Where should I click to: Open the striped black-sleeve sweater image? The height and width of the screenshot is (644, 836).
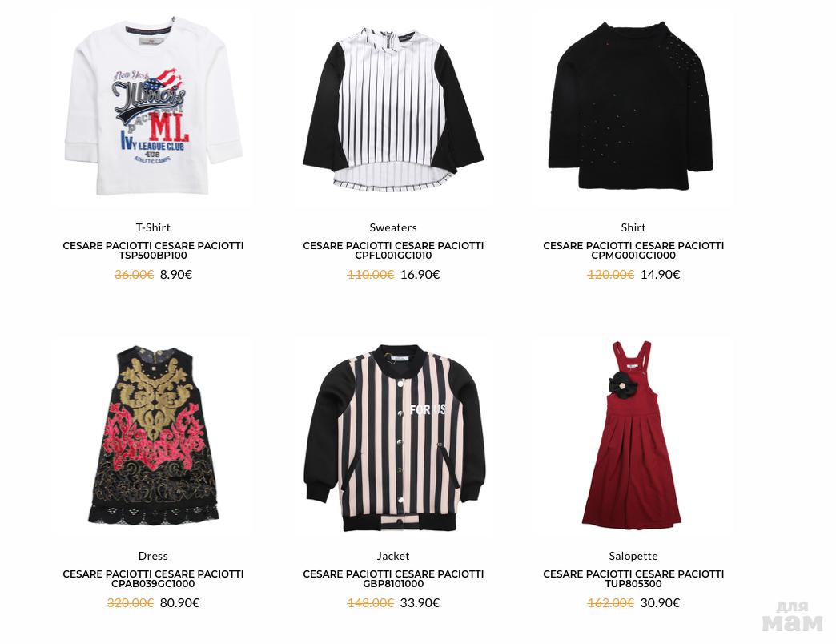pos(393,109)
